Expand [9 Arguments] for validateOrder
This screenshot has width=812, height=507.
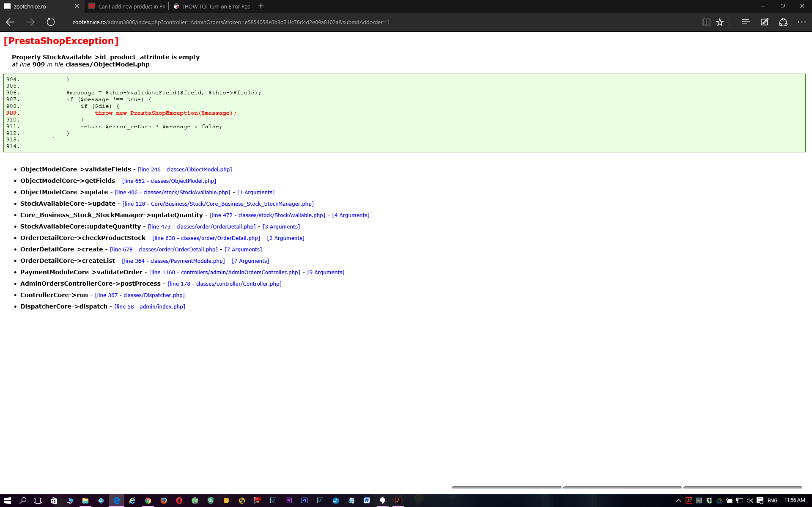click(326, 273)
